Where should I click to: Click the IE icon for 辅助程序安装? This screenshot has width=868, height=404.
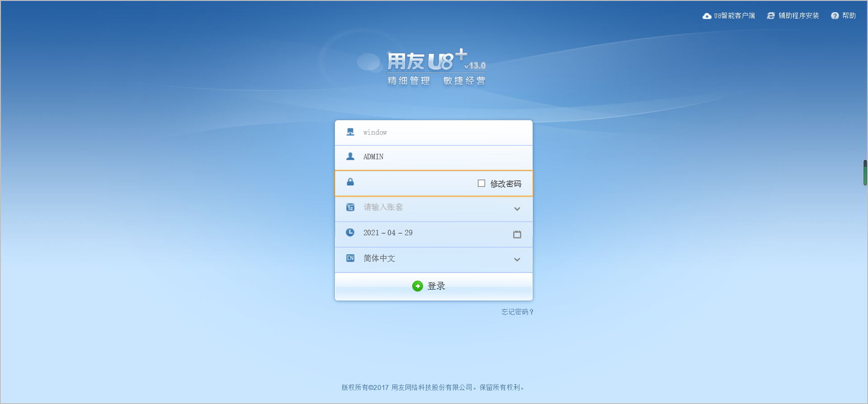tap(771, 16)
